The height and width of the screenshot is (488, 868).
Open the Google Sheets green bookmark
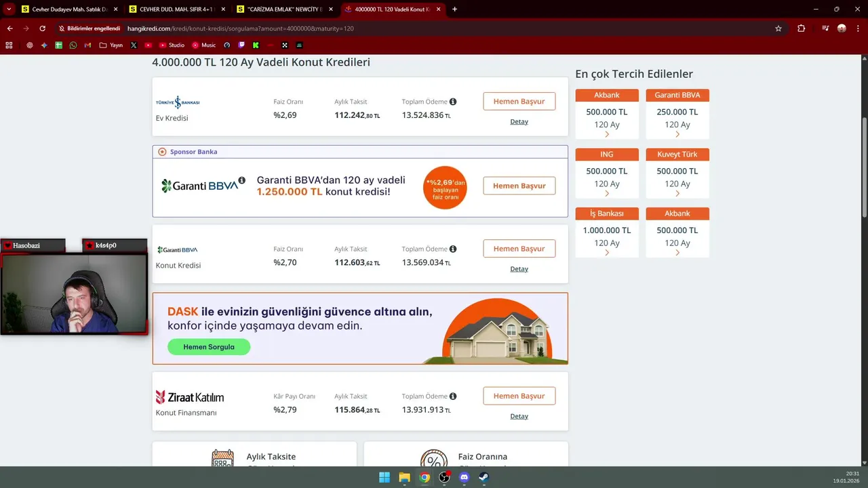click(x=59, y=45)
